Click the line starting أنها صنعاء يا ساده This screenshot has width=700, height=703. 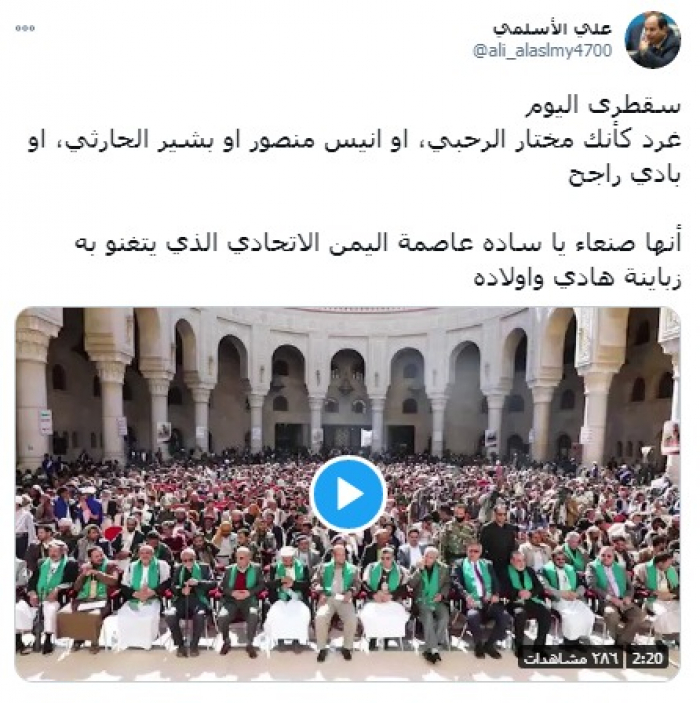378,244
